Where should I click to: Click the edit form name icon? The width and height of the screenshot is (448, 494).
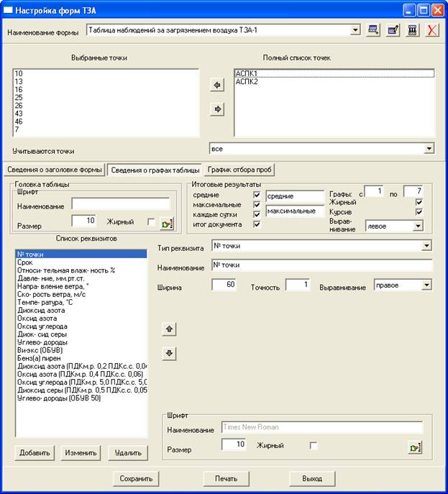click(393, 30)
